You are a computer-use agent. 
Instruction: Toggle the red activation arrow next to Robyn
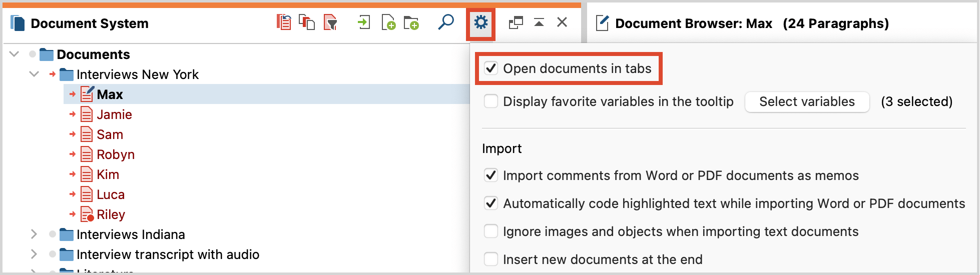tap(73, 154)
